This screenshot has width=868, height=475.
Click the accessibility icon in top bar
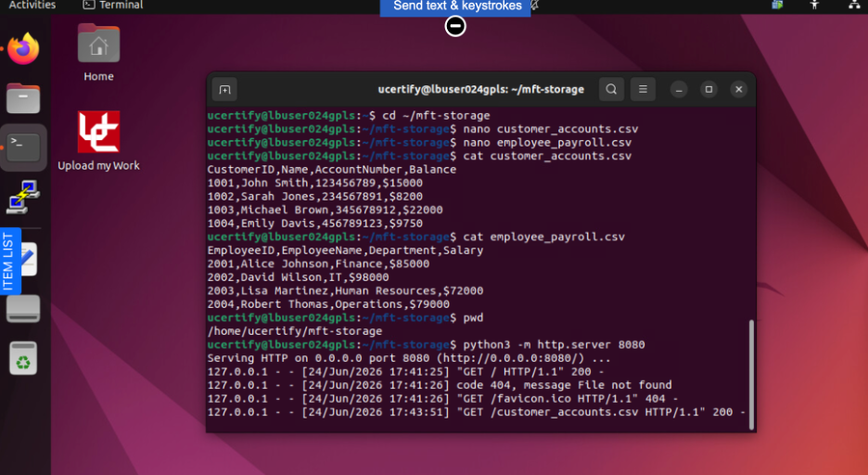tap(814, 5)
